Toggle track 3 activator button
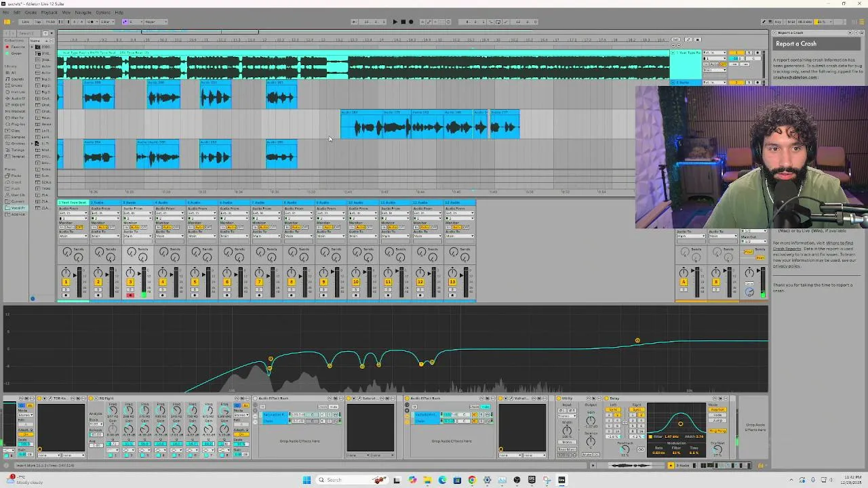The image size is (868, 488). pos(130,282)
